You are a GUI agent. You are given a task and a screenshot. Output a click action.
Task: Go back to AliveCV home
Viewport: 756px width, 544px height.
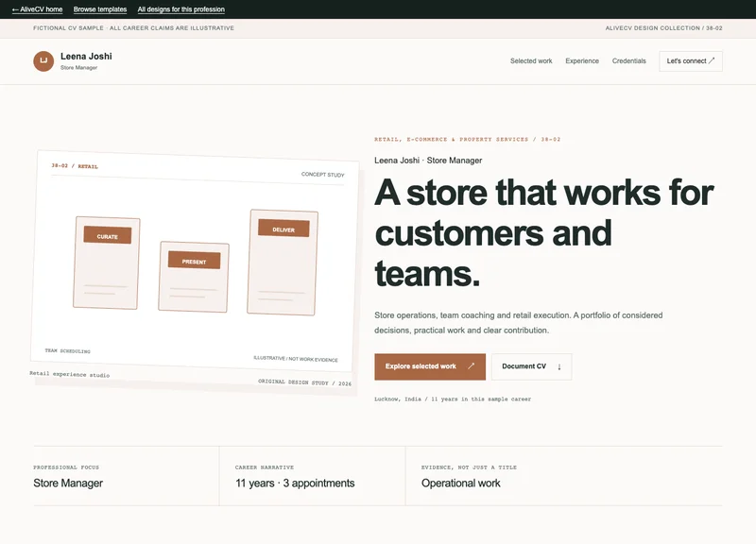[37, 9]
